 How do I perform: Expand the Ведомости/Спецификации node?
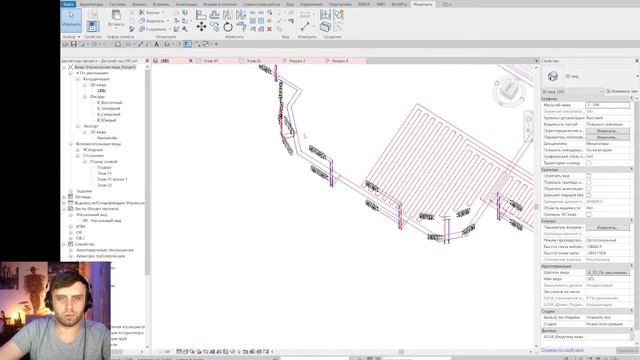click(x=64, y=203)
